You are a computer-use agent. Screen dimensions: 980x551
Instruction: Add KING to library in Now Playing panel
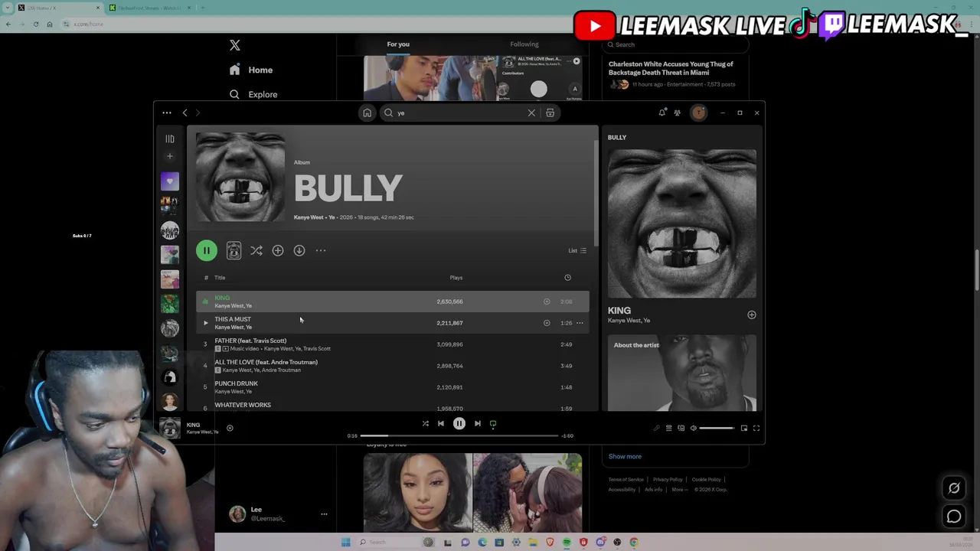tap(751, 315)
